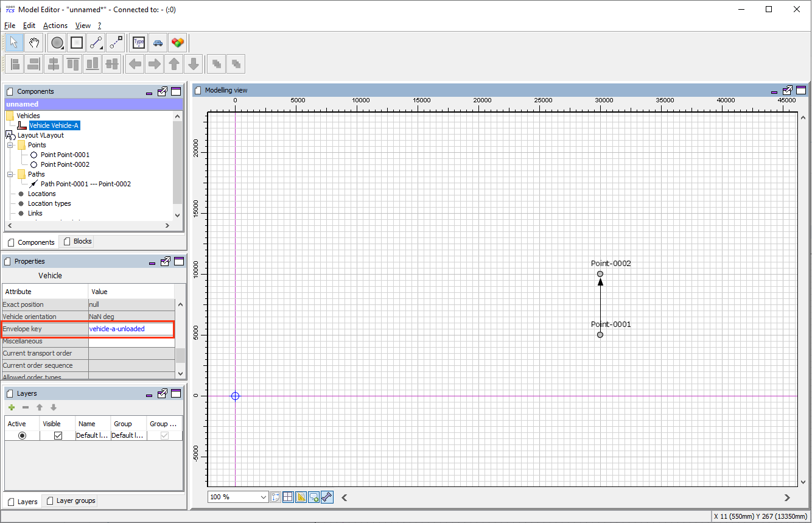The image size is (812, 523).
Task: Click the greyed Group visible checkbox
Action: (x=164, y=435)
